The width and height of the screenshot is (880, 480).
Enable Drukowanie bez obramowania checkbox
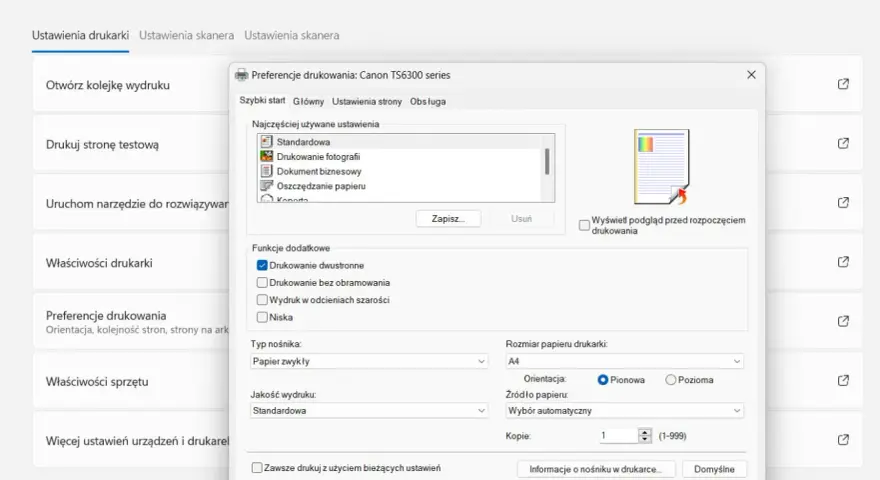tap(262, 282)
